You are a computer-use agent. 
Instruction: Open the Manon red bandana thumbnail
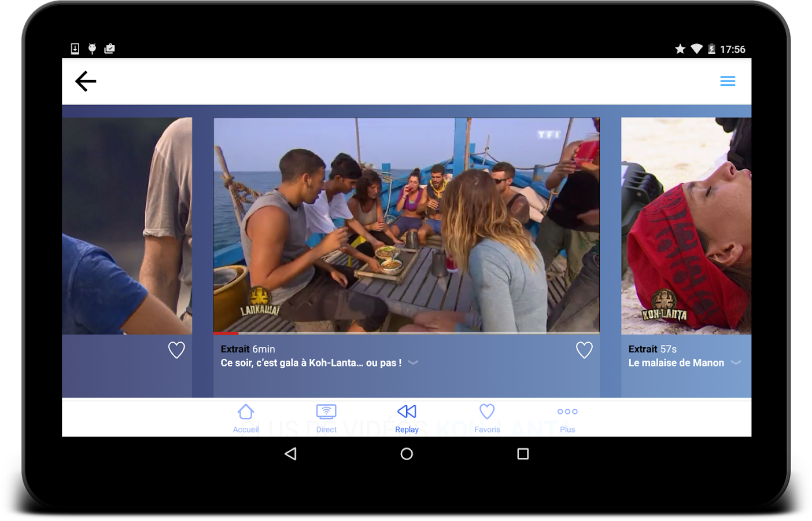pos(686,226)
